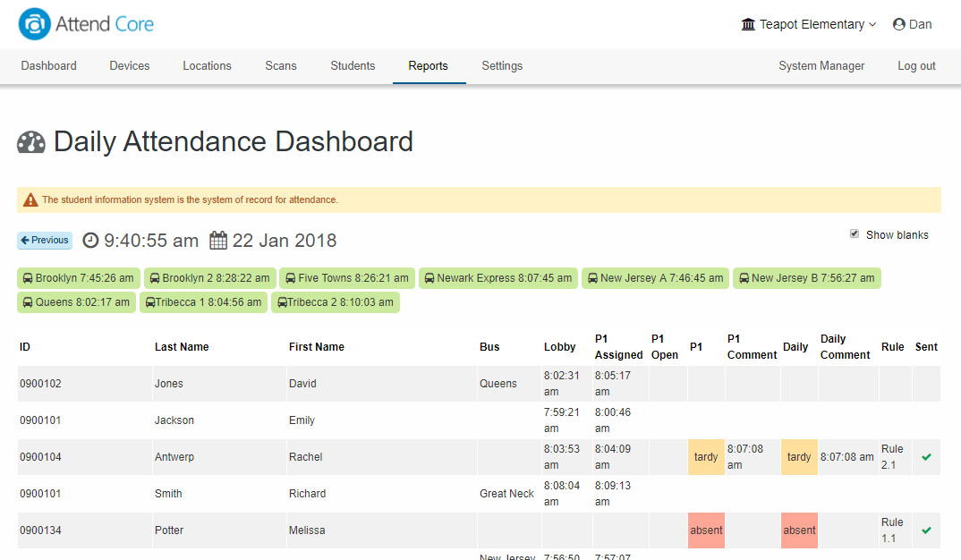Screen dimensions: 961x560
Task: Click the Great Neck bus cell for Smith
Action: (506, 494)
